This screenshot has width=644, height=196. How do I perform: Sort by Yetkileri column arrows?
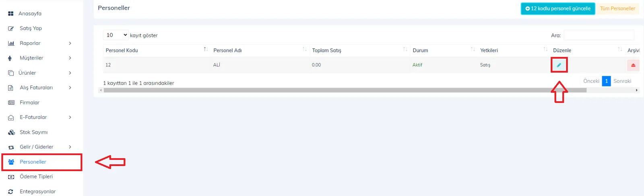coord(545,49)
